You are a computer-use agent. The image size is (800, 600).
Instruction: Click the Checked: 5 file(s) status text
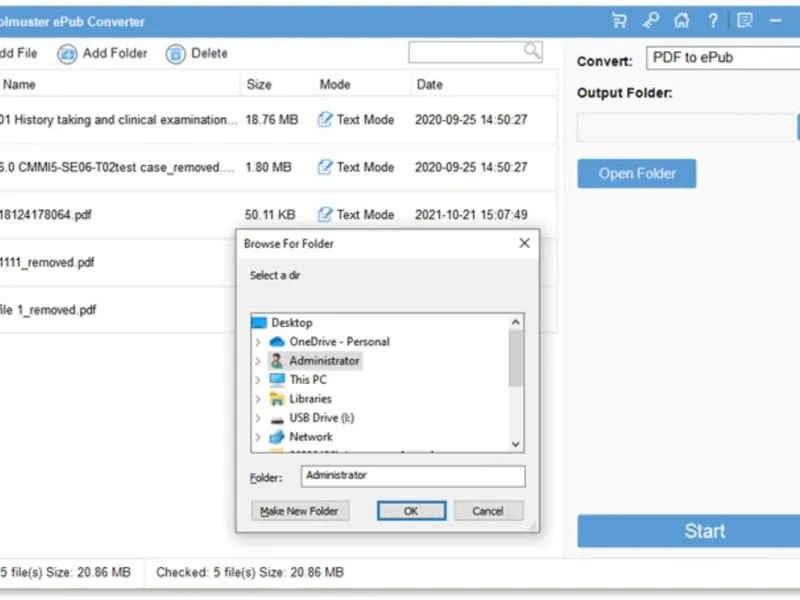click(x=250, y=572)
